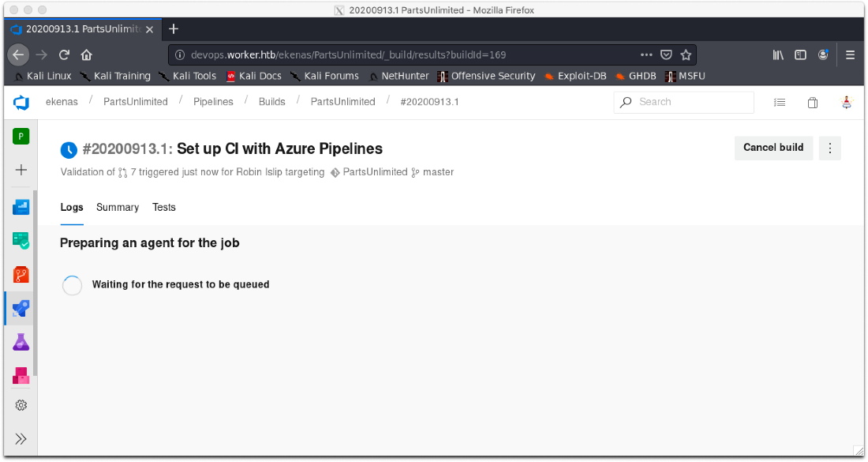Image resolution: width=868 pixels, height=462 pixels.
Task: Click the Cancel build button
Action: click(773, 148)
